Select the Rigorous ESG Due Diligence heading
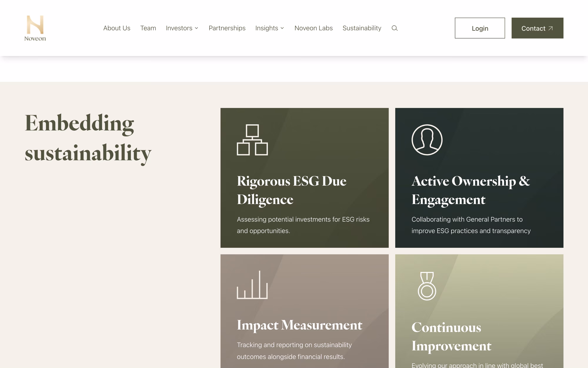Image resolution: width=588 pixels, height=368 pixels. [x=292, y=190]
